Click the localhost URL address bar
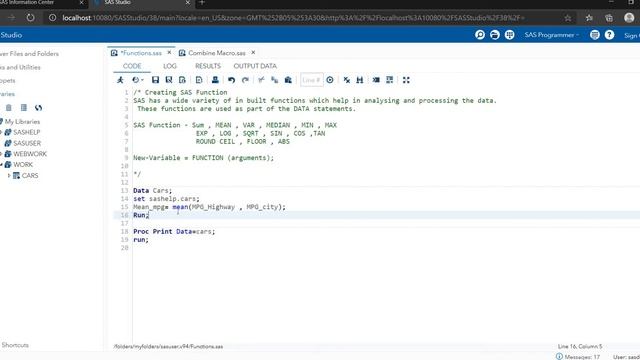640x360 pixels. click(293, 18)
